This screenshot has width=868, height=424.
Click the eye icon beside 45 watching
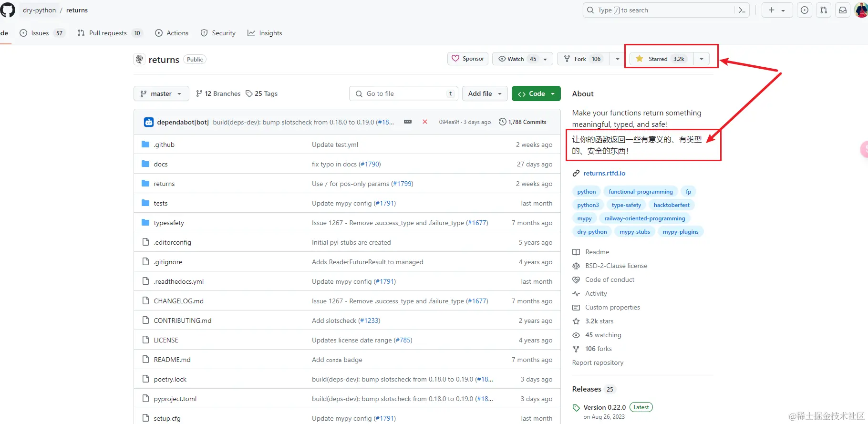click(x=576, y=335)
